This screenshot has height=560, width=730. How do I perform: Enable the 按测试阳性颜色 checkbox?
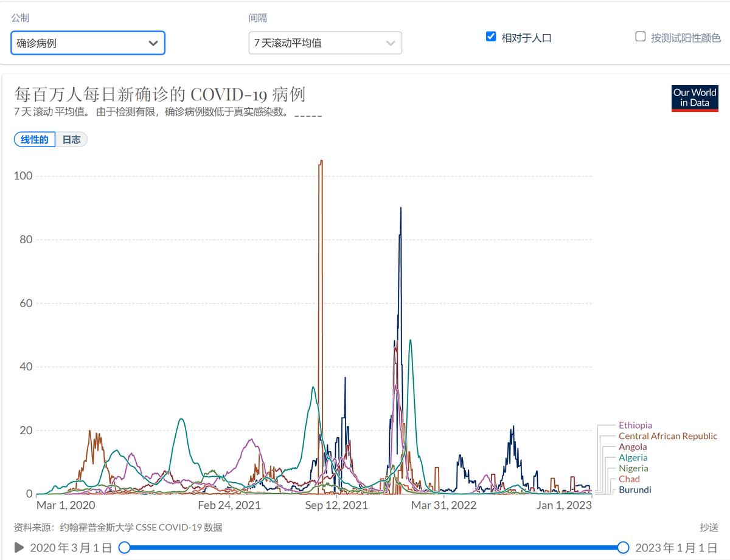coord(639,36)
